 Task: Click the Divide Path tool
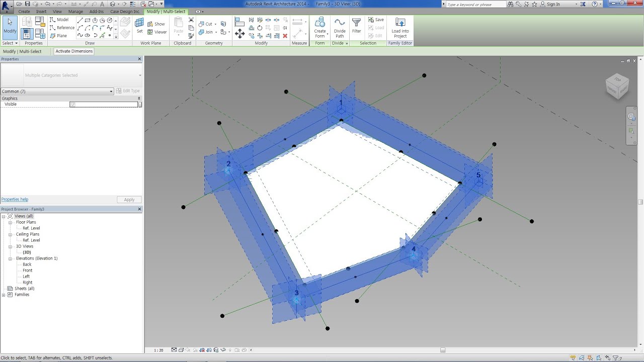(x=340, y=28)
